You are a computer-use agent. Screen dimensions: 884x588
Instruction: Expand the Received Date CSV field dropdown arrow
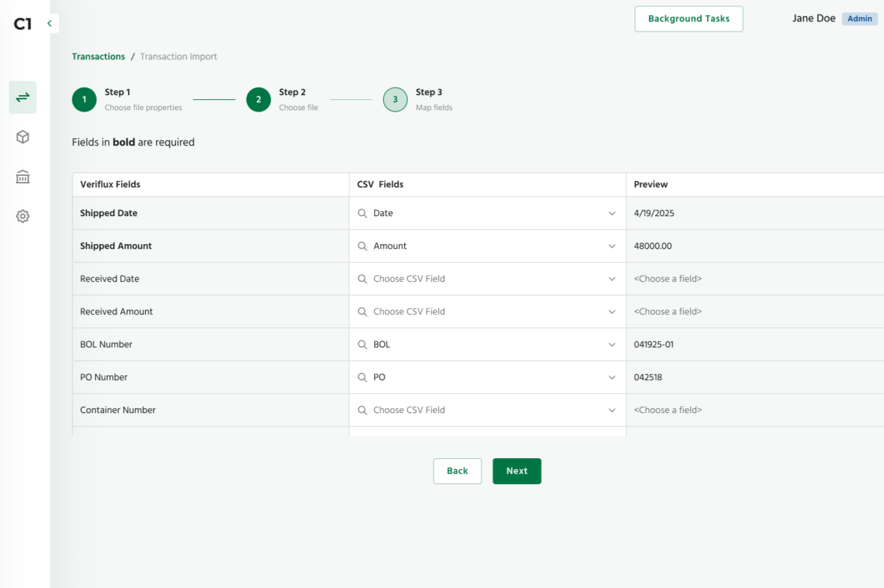(x=612, y=279)
